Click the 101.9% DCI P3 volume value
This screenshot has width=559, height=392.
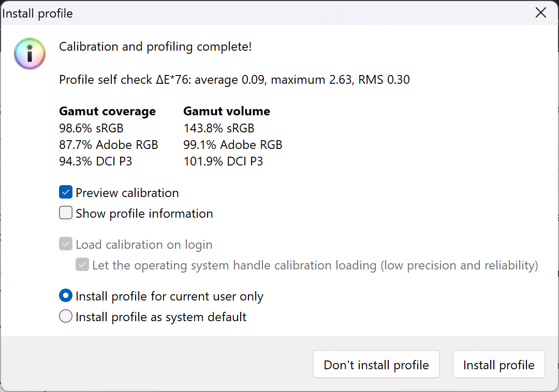(223, 161)
